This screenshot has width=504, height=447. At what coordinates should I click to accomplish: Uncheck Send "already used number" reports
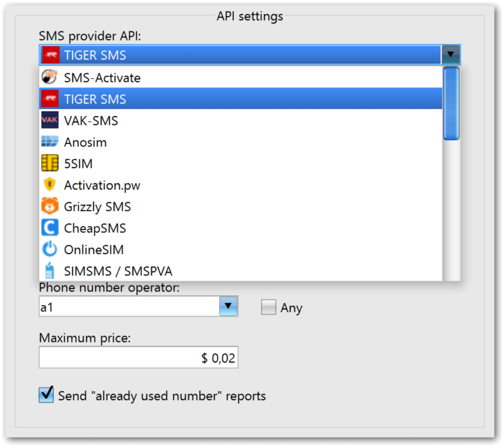pyautogui.click(x=46, y=395)
